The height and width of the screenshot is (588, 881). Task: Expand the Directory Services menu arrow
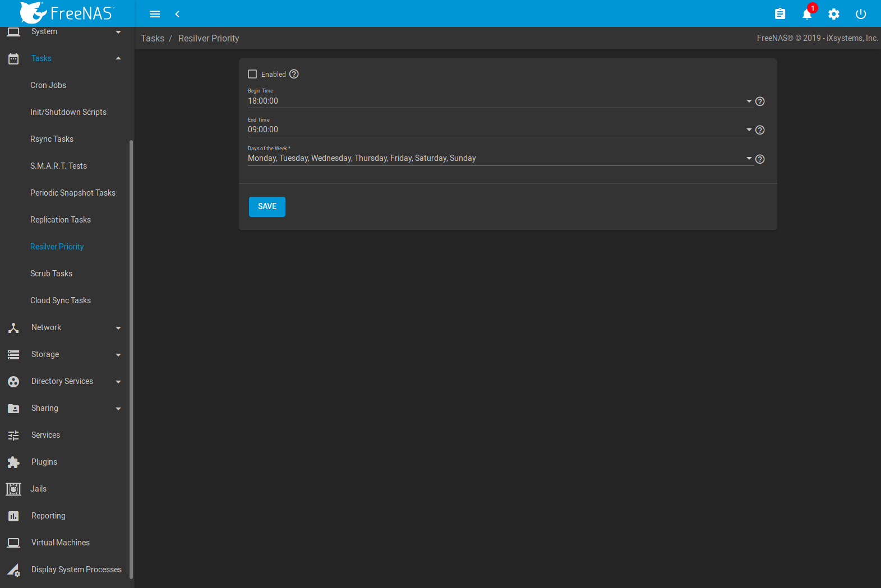(x=118, y=382)
